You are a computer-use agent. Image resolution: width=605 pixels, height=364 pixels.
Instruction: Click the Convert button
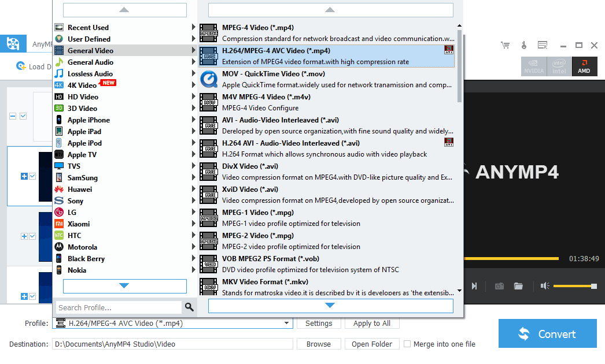pos(547,333)
